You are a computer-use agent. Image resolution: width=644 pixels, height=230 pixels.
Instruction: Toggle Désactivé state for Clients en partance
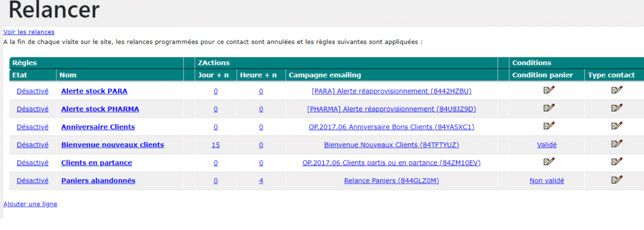[x=33, y=163]
